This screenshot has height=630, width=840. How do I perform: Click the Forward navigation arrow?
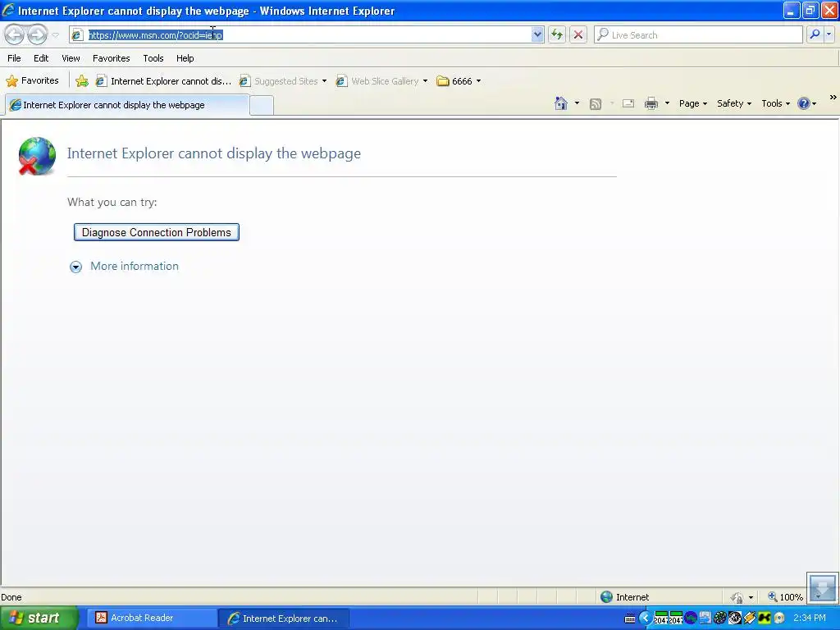point(37,34)
